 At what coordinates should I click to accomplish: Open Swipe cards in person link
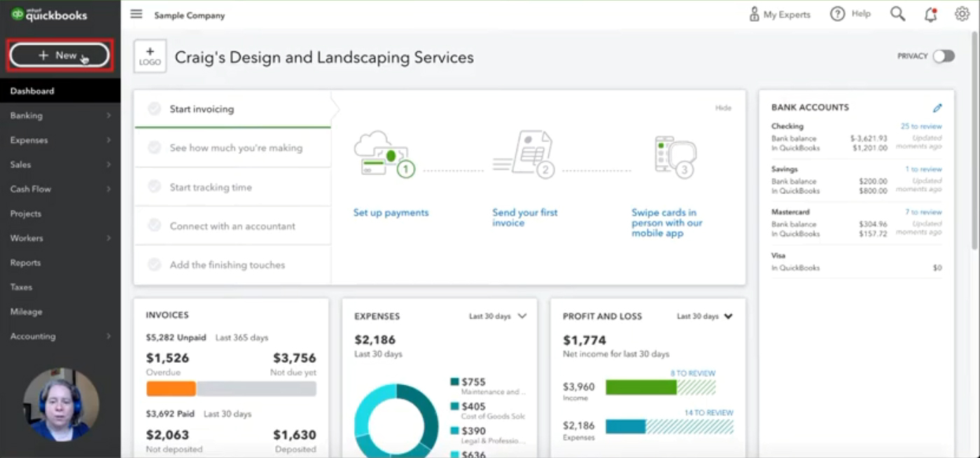click(667, 223)
